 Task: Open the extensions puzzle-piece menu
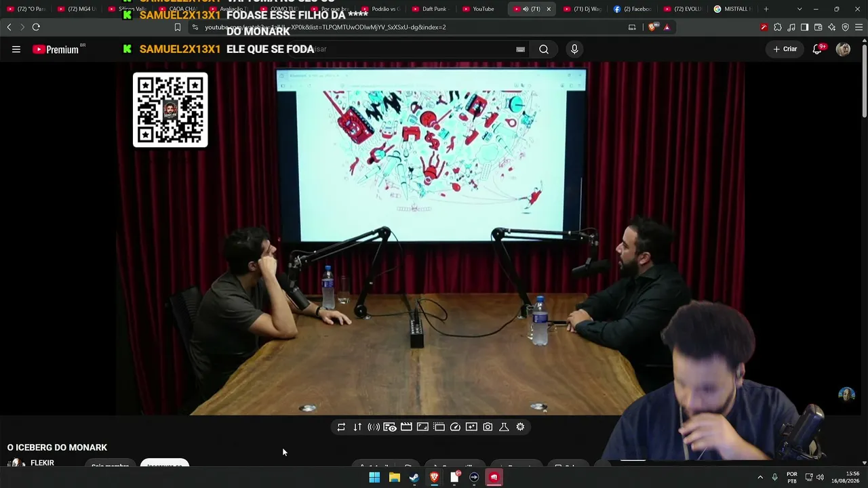pos(778,27)
